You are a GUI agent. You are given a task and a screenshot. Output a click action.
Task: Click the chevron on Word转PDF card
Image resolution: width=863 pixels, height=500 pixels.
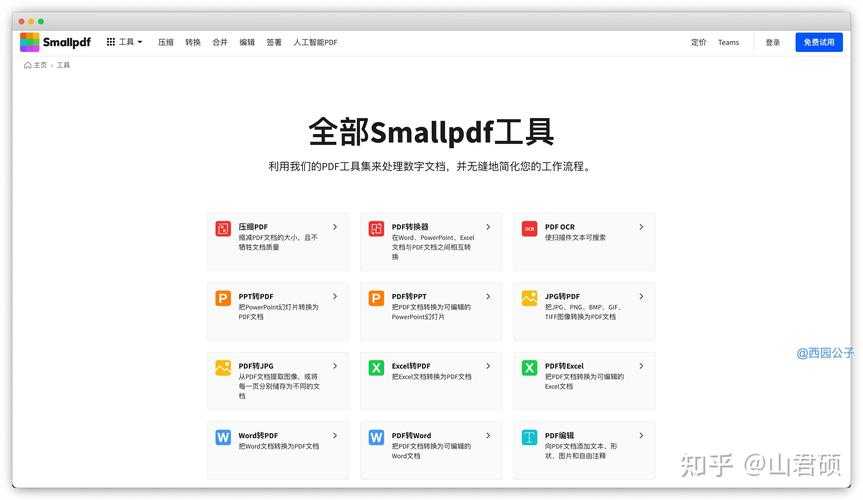(335, 435)
